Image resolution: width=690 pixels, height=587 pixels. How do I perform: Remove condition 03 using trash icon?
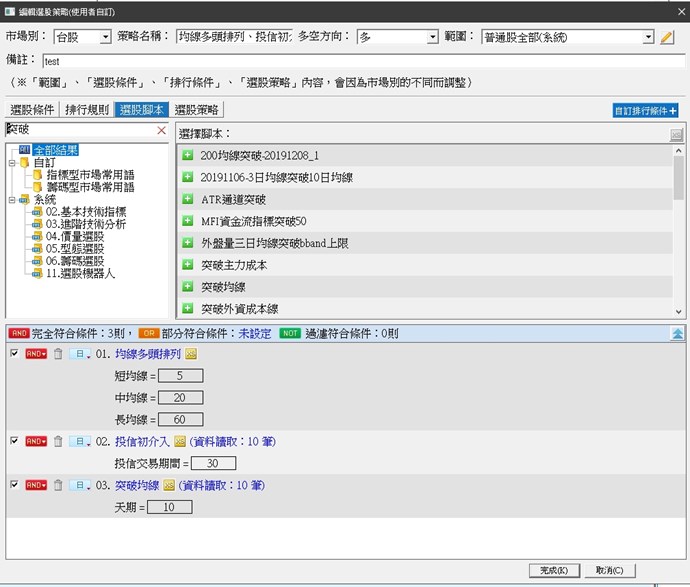click(x=58, y=485)
